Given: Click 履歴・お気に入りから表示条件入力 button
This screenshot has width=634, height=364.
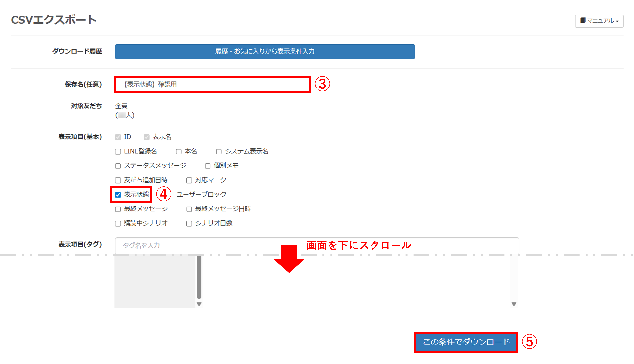Looking at the screenshot, I should (x=265, y=51).
